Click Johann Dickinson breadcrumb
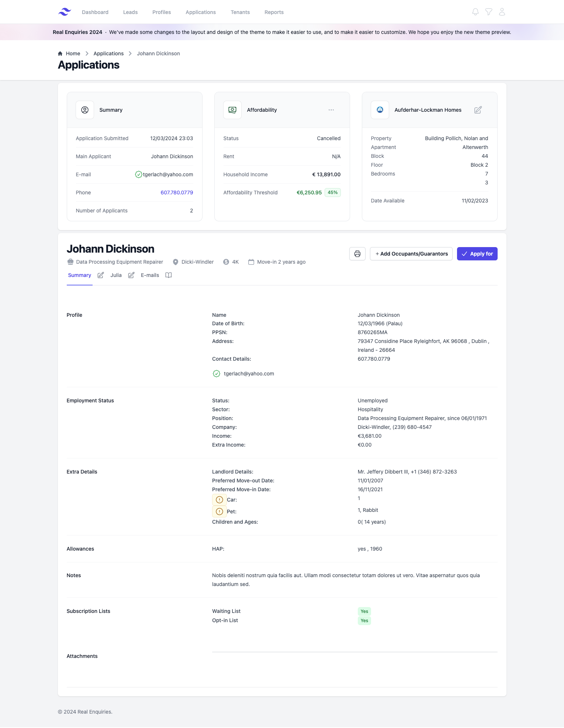The height and width of the screenshot is (728, 564). (159, 53)
